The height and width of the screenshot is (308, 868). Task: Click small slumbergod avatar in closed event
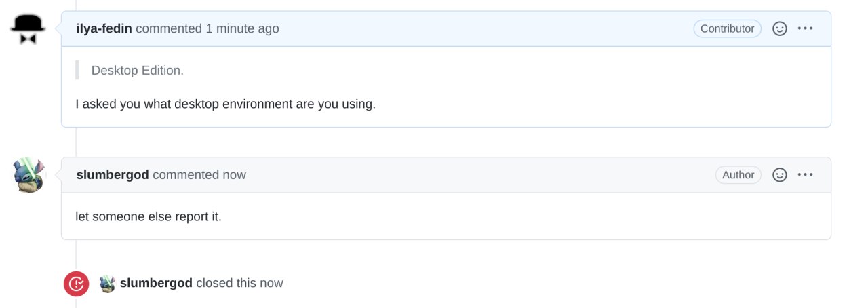107,283
